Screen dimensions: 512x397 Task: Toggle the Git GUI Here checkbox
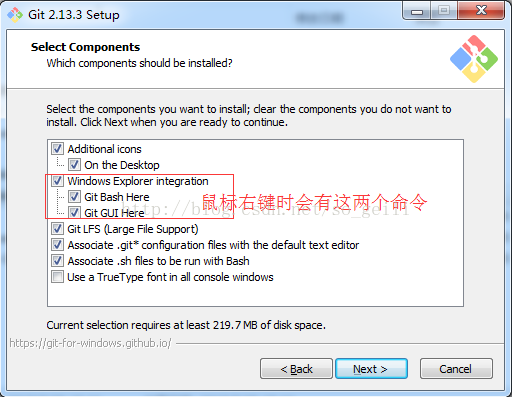(74, 213)
